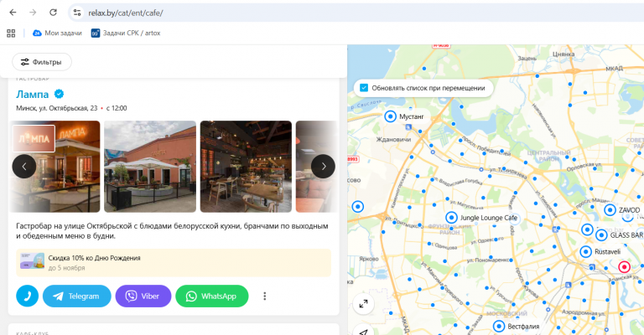Image resolution: width=644 pixels, height=335 pixels.
Task: Reload the relax.by page
Action: [53, 13]
